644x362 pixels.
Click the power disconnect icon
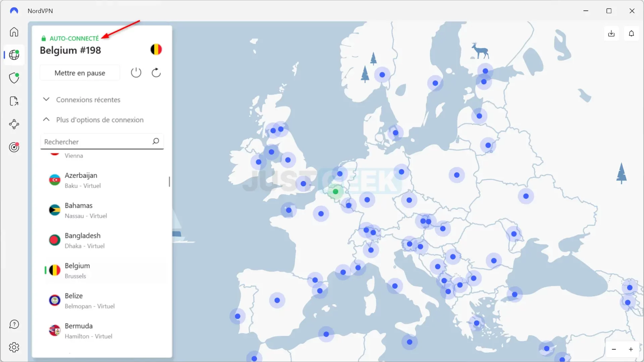[136, 72]
